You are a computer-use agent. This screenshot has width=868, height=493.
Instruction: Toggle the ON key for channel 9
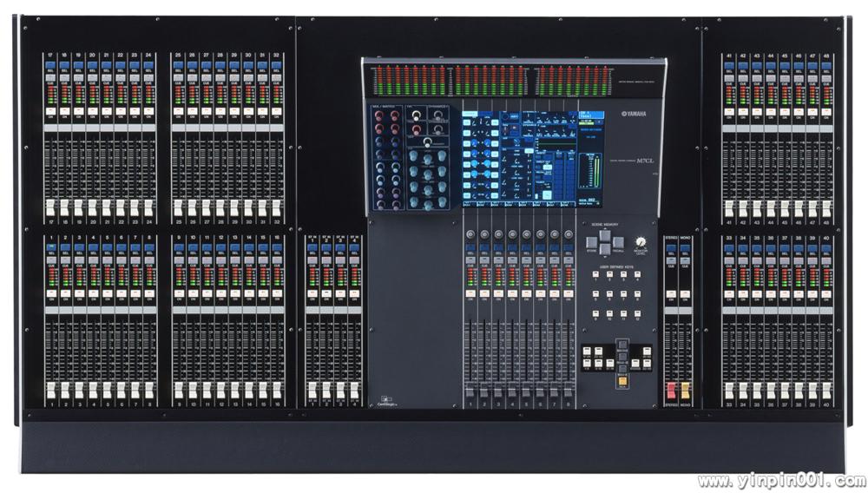click(178, 293)
